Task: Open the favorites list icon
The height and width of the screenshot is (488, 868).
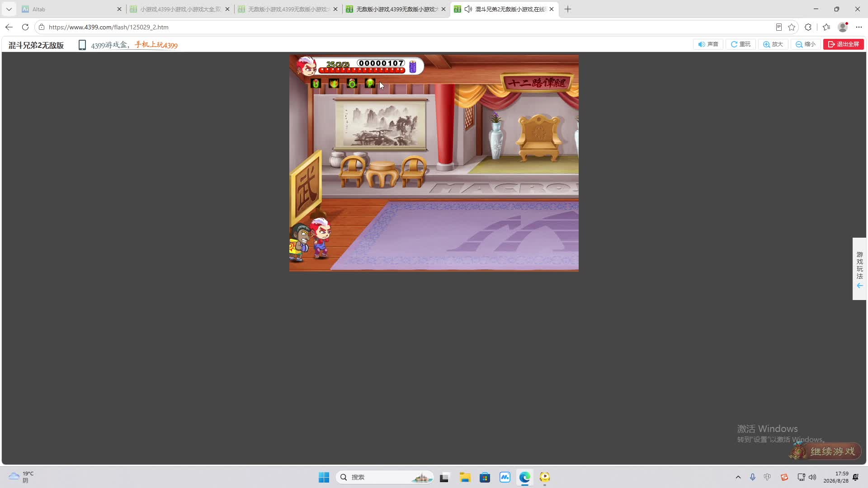Action: pos(826,27)
